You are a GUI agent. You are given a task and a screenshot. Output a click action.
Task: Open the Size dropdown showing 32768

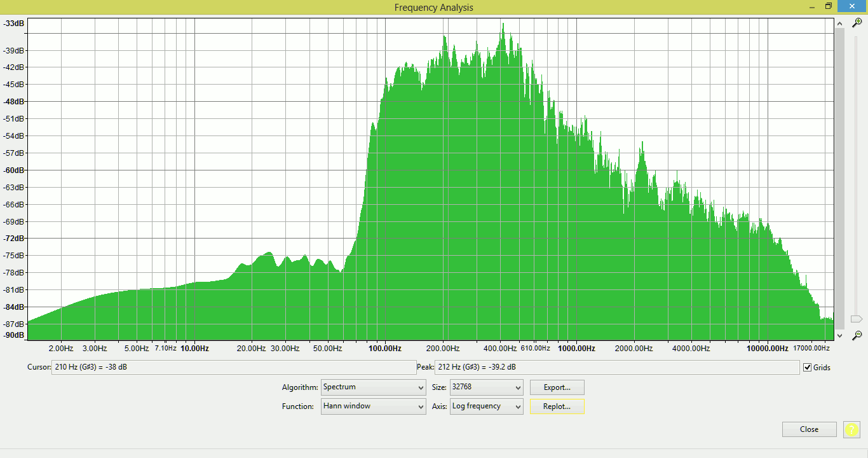coord(486,387)
